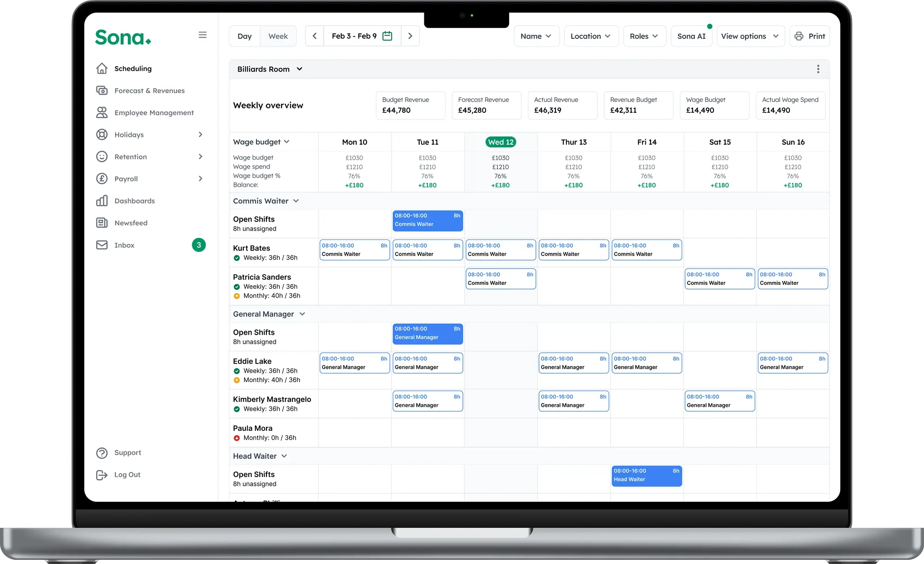The width and height of the screenshot is (924, 564).
Task: Click the Forecast & Revenues camera icon
Action: [102, 90]
